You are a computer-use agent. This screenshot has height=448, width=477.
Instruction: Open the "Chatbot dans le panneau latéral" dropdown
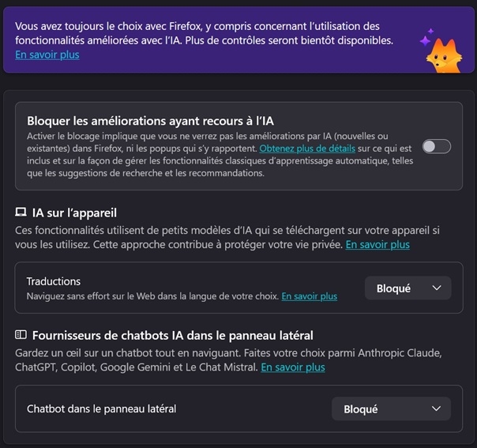click(391, 408)
